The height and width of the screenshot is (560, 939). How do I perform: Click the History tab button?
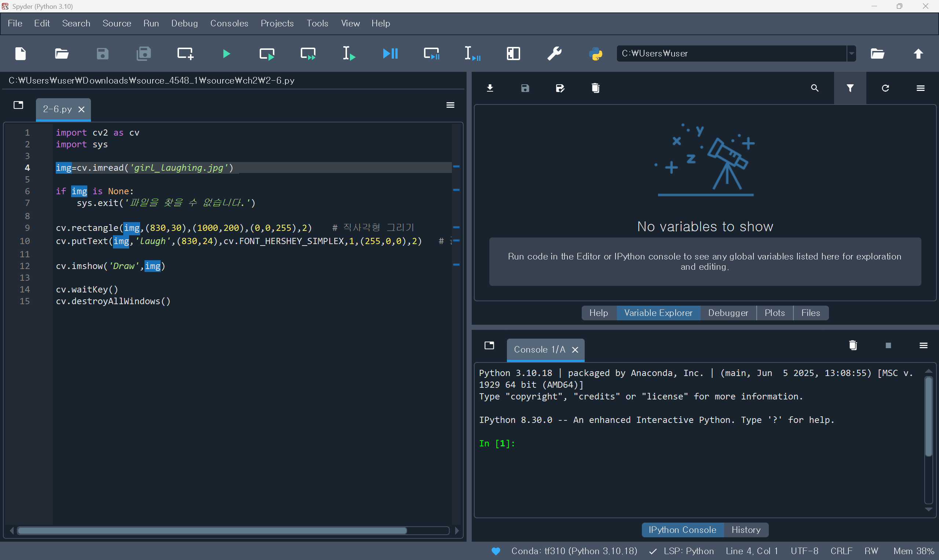[x=746, y=530]
